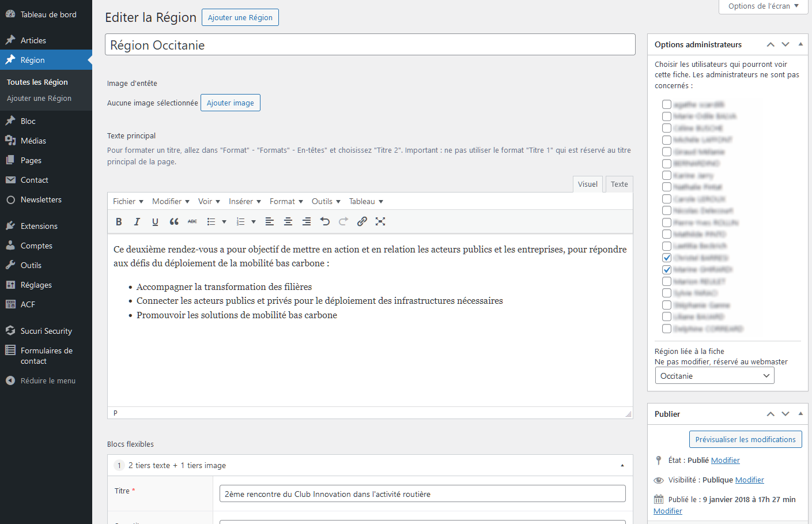
Task: Check the first user checkbox in list
Action: 667,104
